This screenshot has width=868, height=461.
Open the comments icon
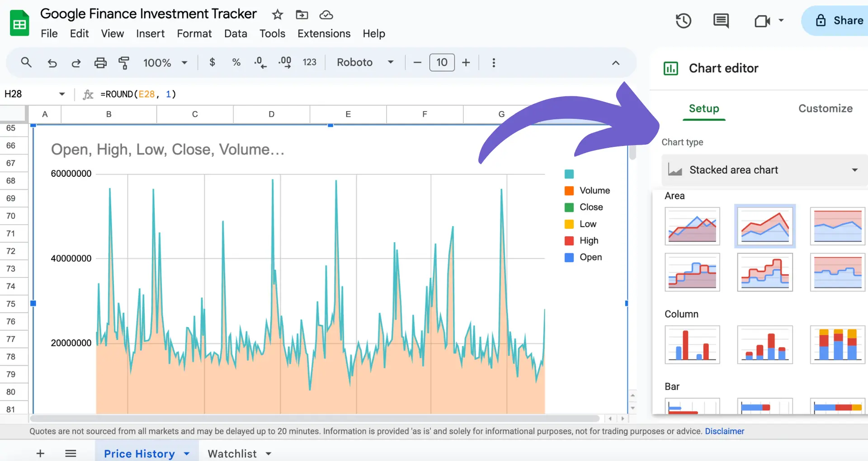coord(721,21)
